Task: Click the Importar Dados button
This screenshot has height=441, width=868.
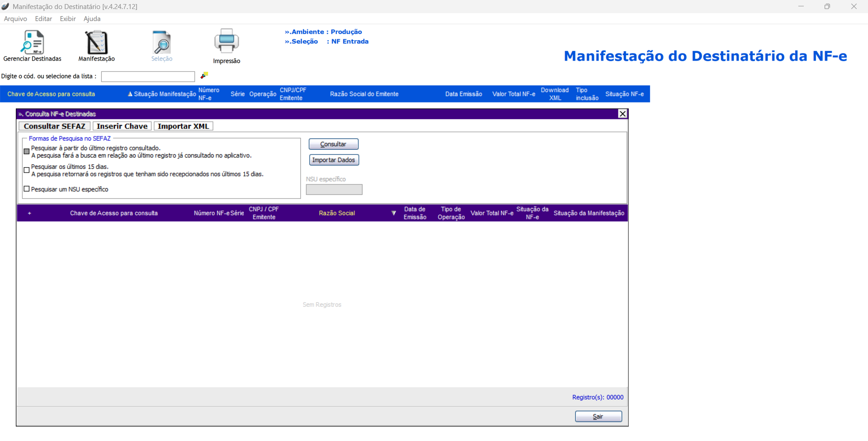Action: (x=334, y=160)
